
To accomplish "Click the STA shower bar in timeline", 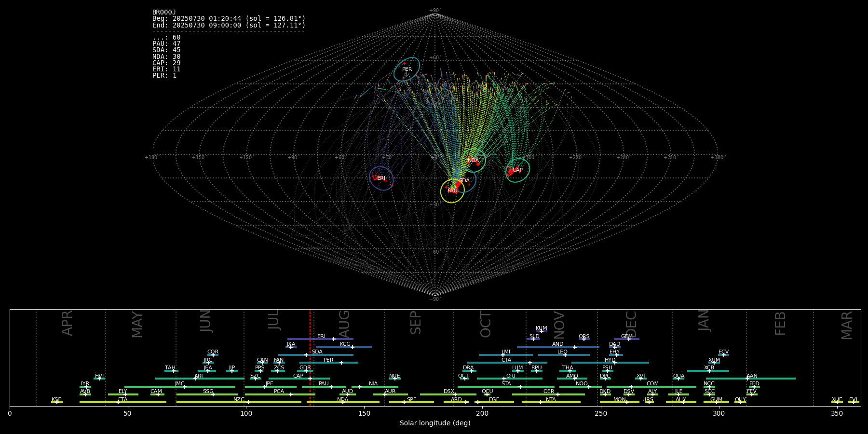I will (506, 386).
